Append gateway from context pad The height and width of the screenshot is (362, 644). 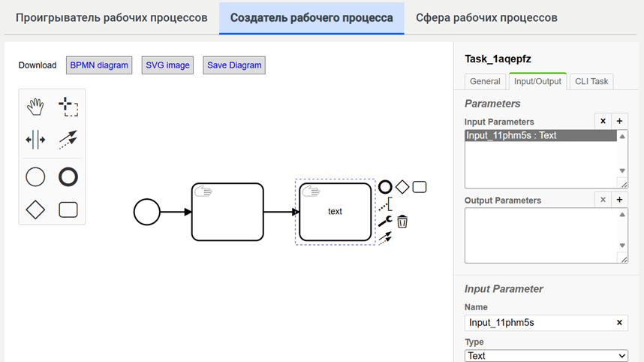402,187
